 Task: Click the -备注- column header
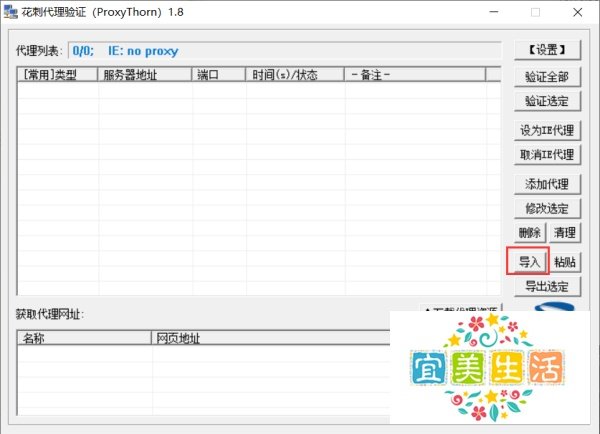pos(415,75)
